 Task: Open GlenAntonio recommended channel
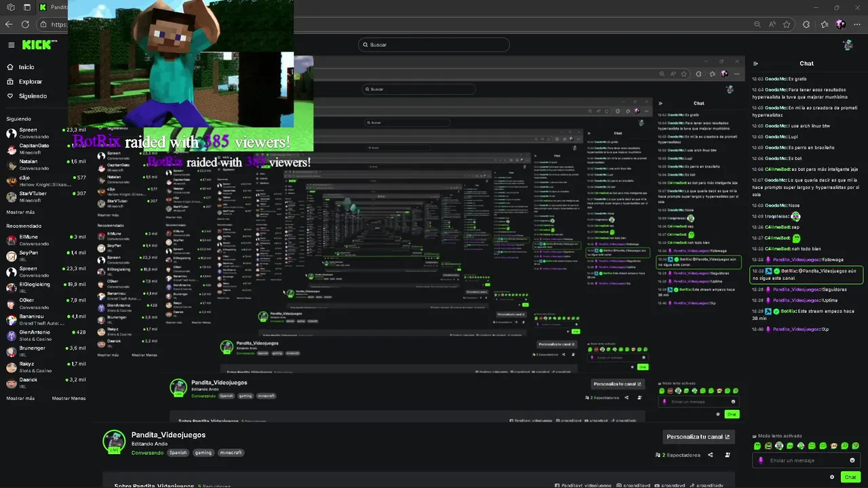45,335
